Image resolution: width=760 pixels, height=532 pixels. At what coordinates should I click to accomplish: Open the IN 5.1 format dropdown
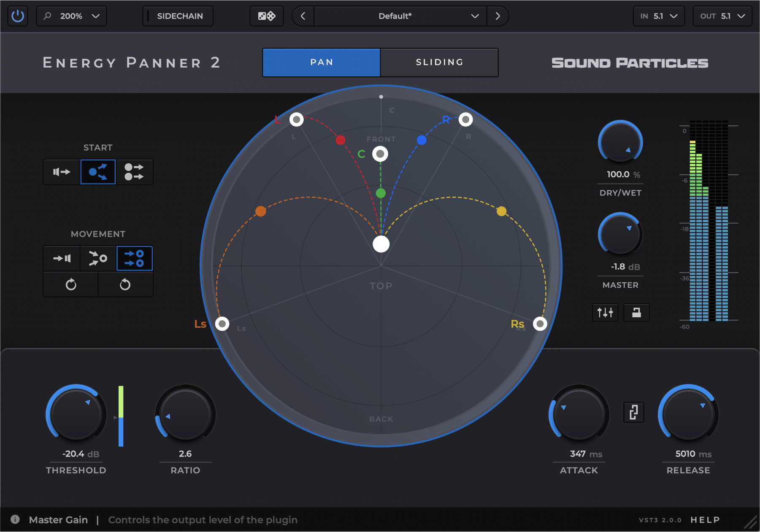point(659,16)
